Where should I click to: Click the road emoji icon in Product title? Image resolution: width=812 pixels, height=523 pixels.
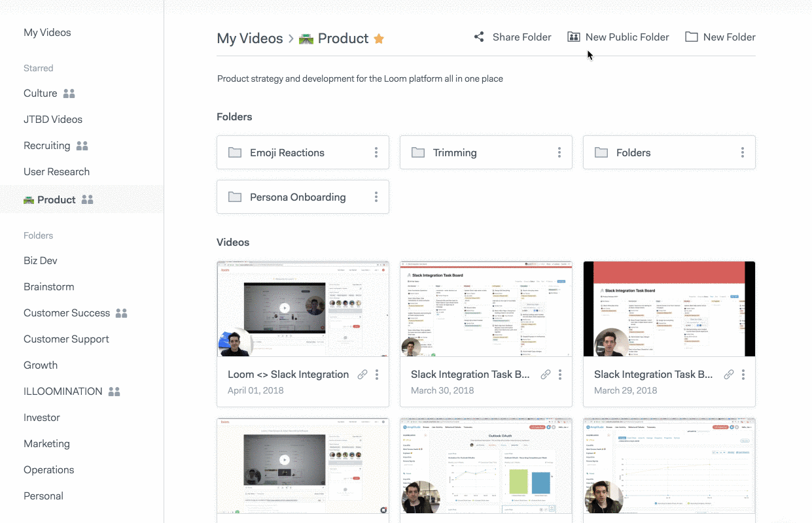(306, 39)
